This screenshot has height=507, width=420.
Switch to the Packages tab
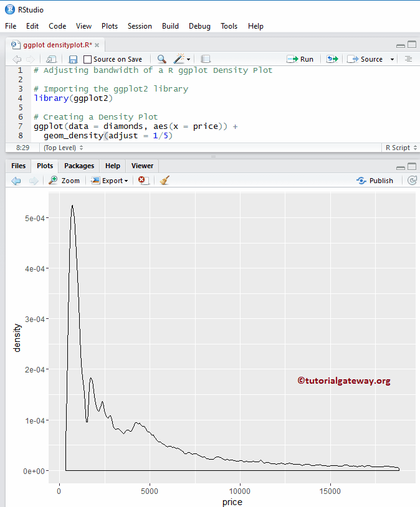(x=79, y=166)
